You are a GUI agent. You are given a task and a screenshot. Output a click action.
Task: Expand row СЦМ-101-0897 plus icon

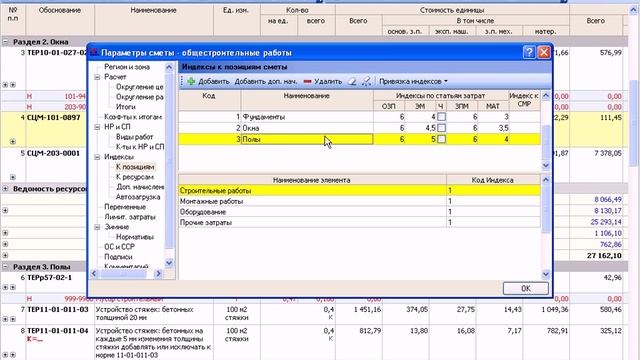[x=13, y=142]
